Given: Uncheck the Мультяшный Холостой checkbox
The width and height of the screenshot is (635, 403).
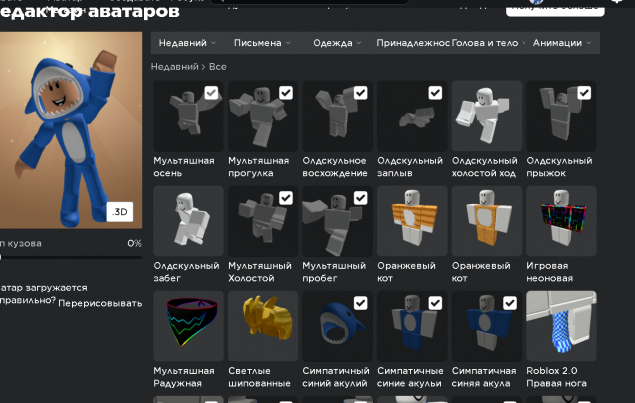Looking at the screenshot, I should tap(286, 198).
